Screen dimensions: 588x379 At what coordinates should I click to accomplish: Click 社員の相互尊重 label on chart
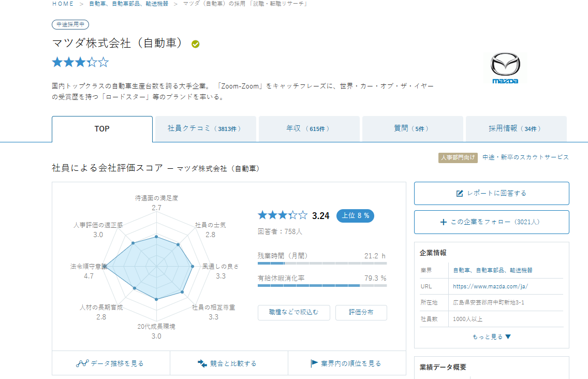[213, 308]
